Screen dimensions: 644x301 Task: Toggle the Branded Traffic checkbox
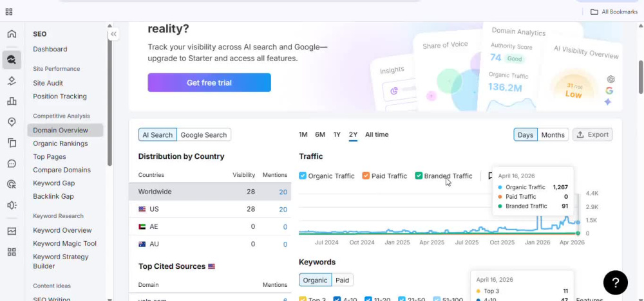click(419, 176)
